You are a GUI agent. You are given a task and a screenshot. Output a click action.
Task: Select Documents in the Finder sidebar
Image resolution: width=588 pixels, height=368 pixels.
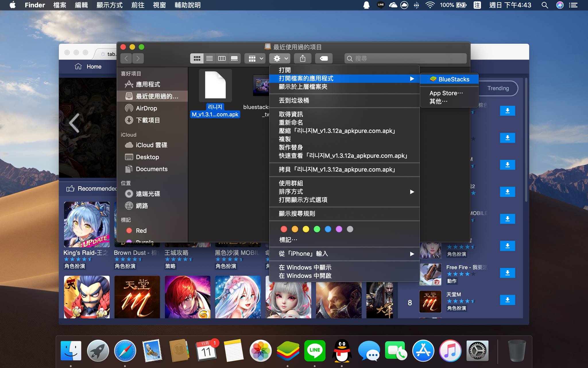point(152,169)
